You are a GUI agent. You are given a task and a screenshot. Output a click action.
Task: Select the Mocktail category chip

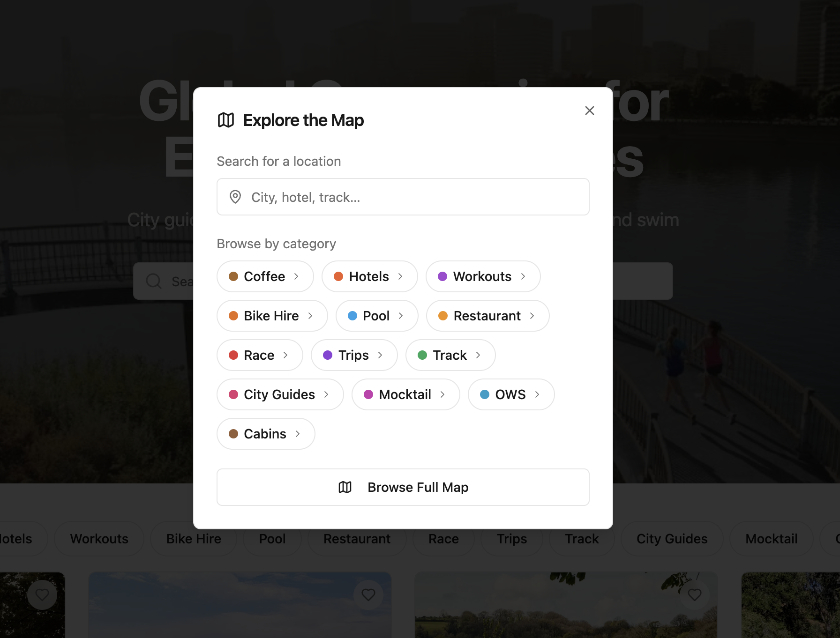point(406,394)
